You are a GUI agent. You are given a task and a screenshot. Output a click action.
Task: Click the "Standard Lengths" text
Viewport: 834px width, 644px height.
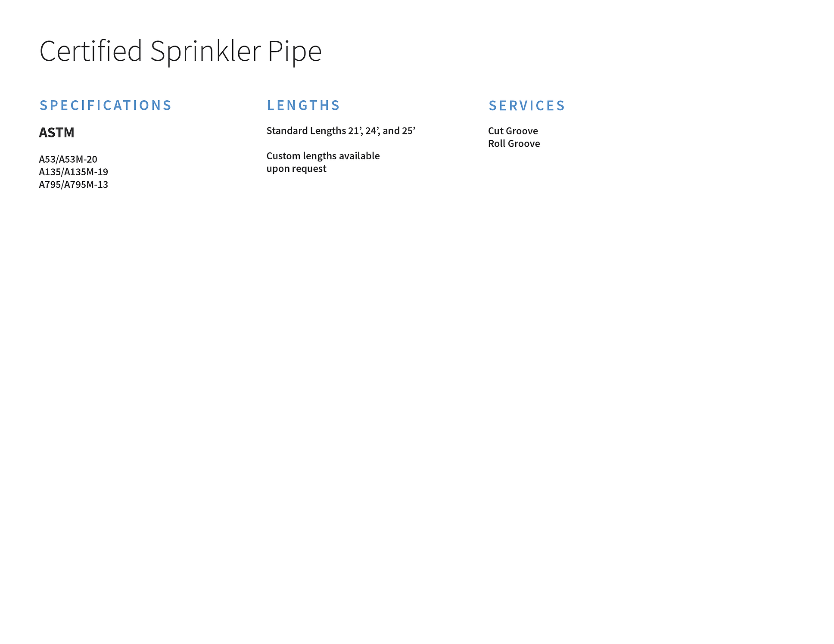(x=306, y=131)
